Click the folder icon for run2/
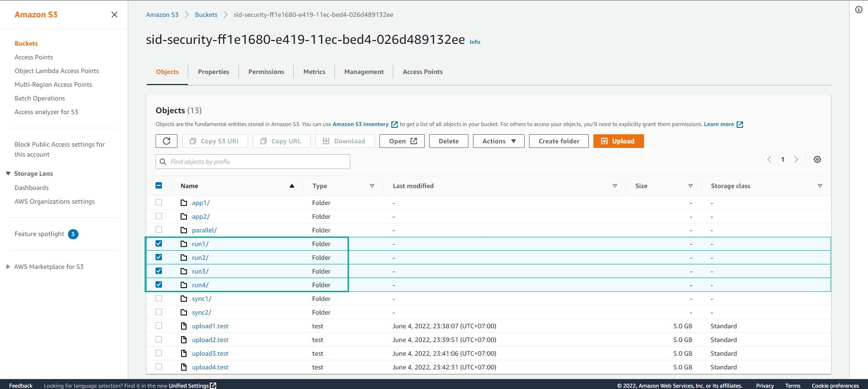 click(184, 258)
